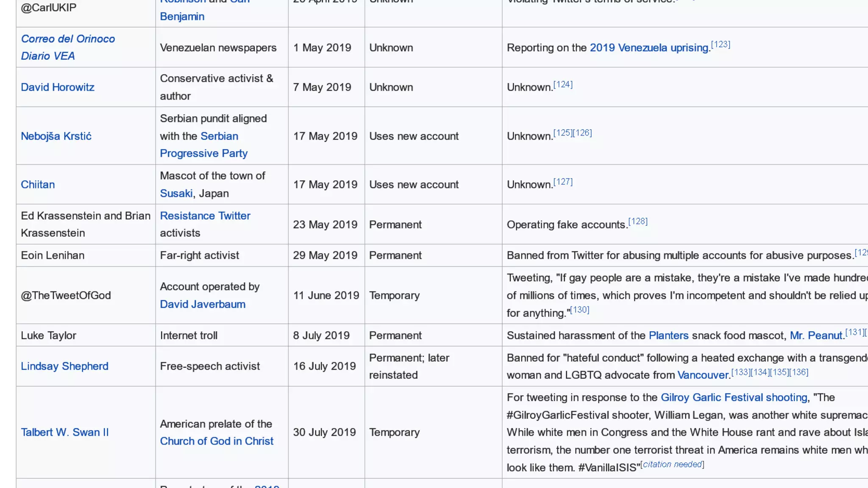Click the Vancouver link
Image resolution: width=868 pixels, height=488 pixels.
tap(702, 375)
